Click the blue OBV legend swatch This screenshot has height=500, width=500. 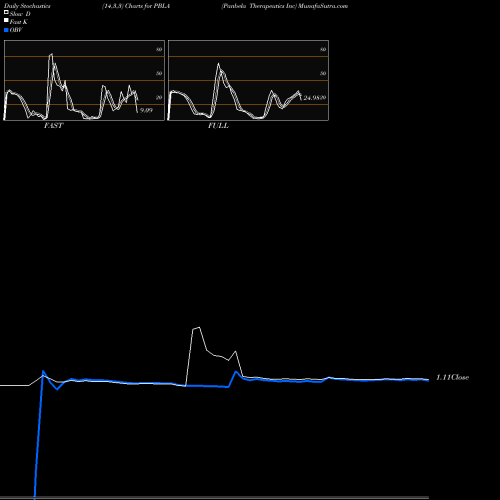point(6,30)
